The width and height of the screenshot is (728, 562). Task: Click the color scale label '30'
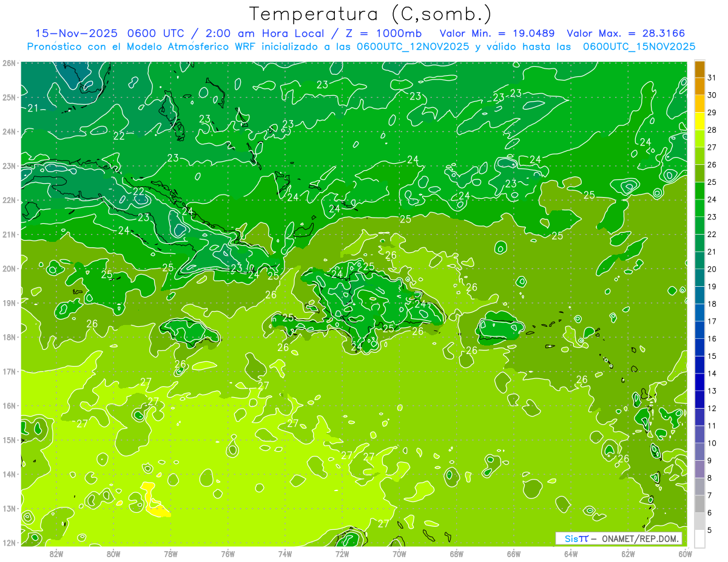pyautogui.click(x=712, y=95)
